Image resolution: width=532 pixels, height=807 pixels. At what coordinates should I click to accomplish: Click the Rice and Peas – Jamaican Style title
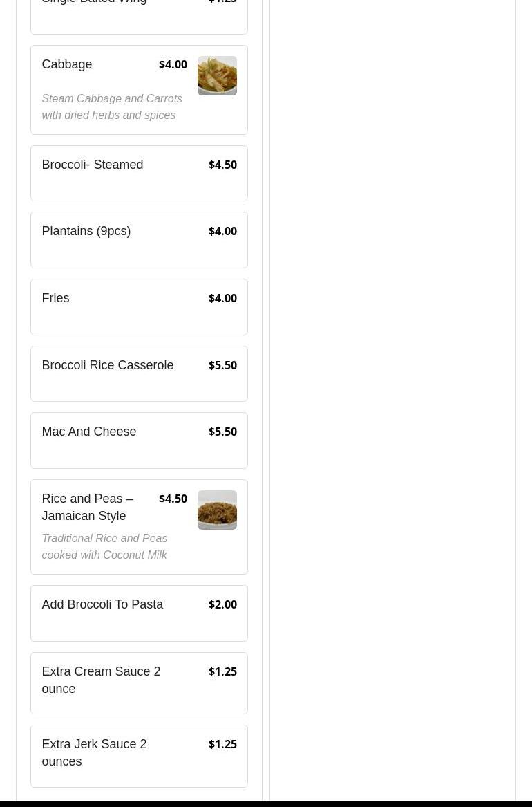pos(87,507)
